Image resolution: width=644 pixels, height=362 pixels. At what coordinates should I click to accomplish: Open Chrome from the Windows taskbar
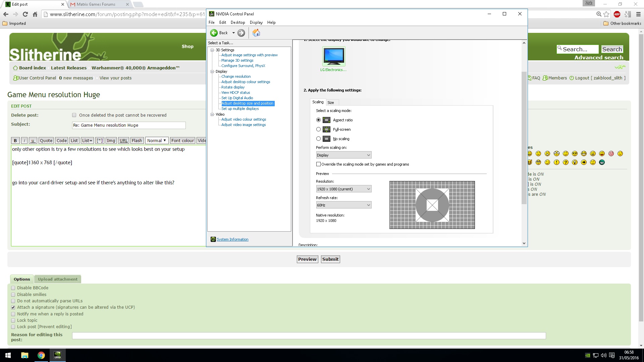click(41, 355)
